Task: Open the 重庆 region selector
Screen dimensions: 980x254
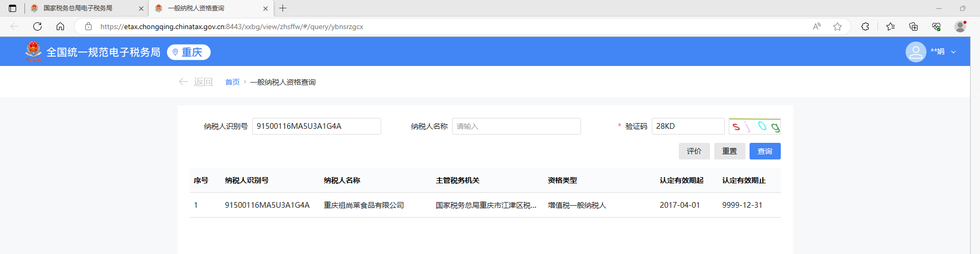Action: click(x=188, y=52)
